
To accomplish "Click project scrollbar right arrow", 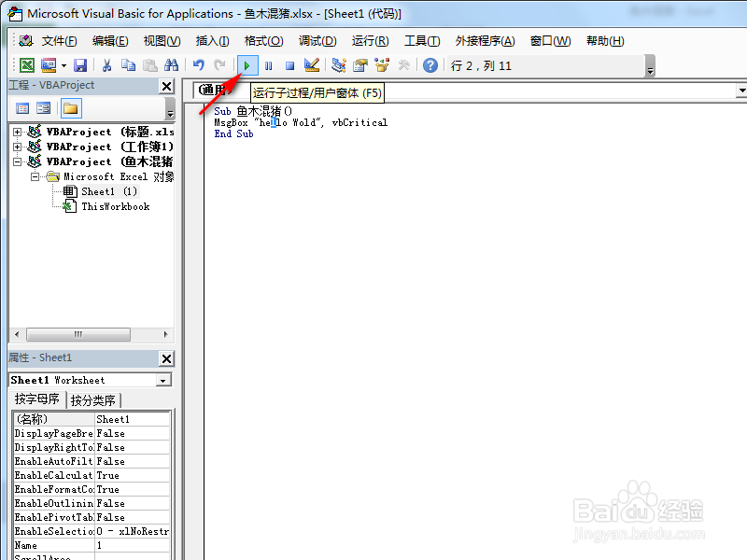I will point(166,334).
